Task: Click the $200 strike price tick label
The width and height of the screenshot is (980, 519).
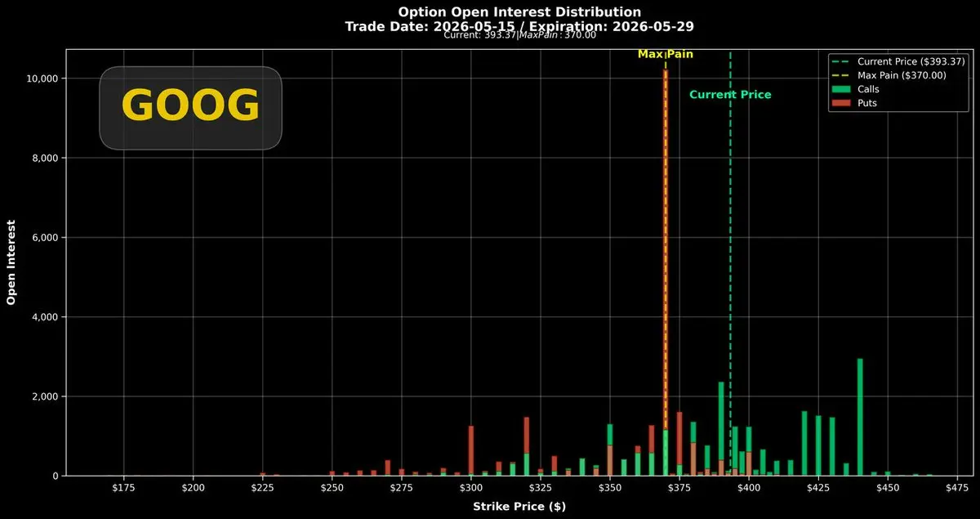Action: coord(193,487)
